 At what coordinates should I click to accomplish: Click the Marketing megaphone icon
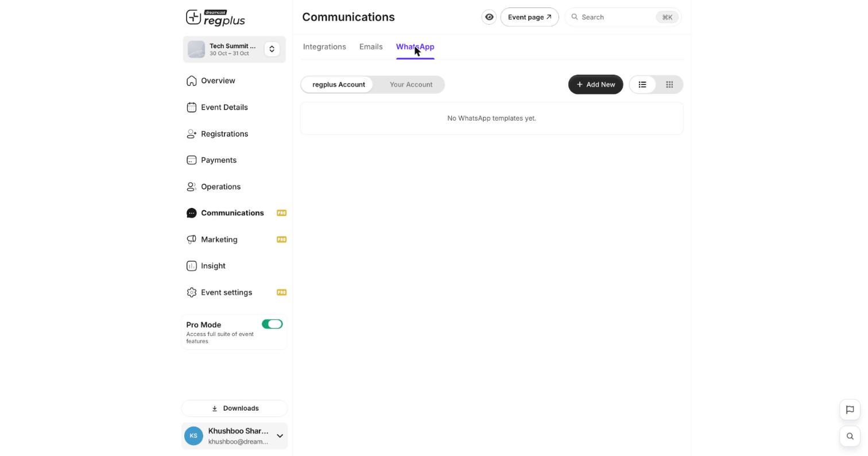[192, 239]
